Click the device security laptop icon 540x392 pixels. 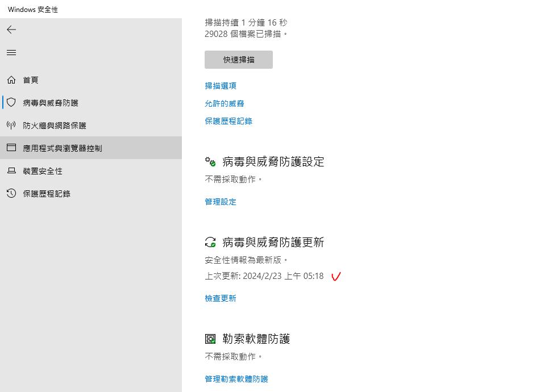click(x=11, y=171)
